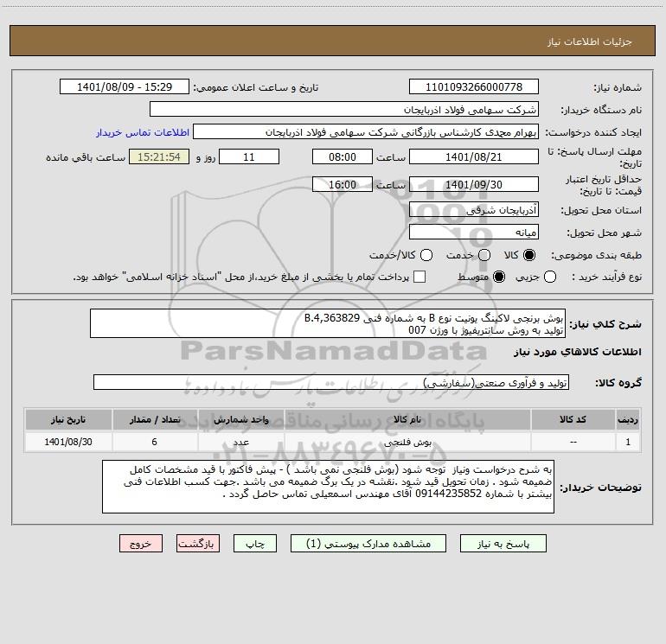
Task: Click the چاپ print button
Action: (255, 544)
